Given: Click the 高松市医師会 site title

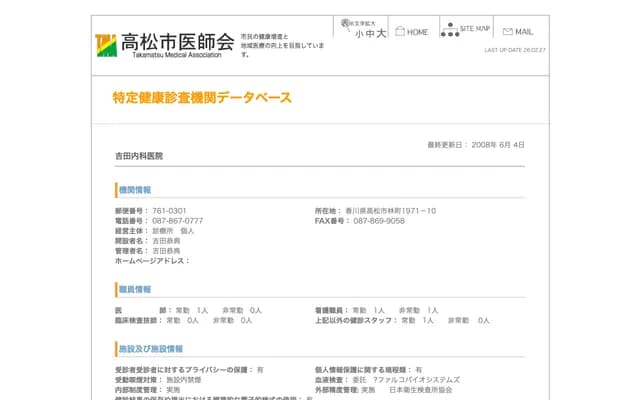Looking at the screenshot, I should click(x=177, y=41).
